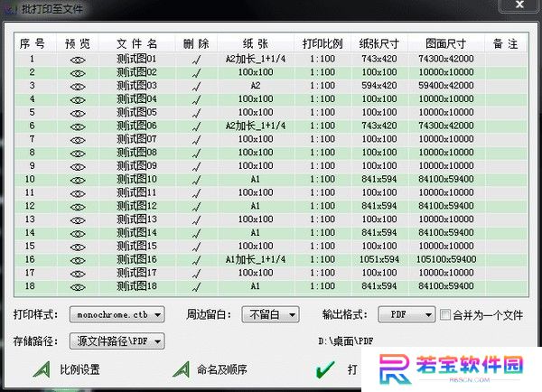Click the green checkmark print button
The image size is (542, 392).
[325, 369]
